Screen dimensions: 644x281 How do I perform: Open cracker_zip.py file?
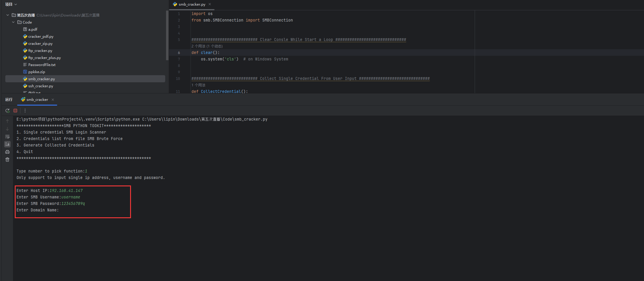pyautogui.click(x=40, y=43)
